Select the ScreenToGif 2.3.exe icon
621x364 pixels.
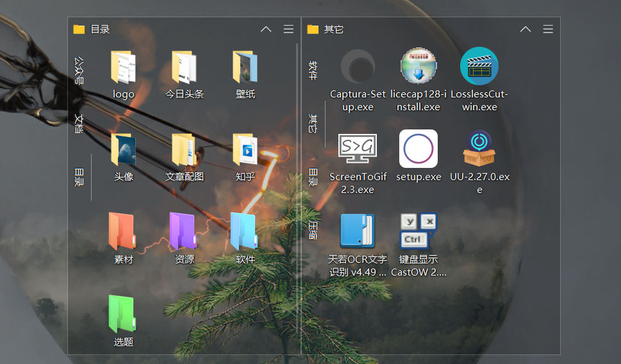pyautogui.click(x=358, y=149)
